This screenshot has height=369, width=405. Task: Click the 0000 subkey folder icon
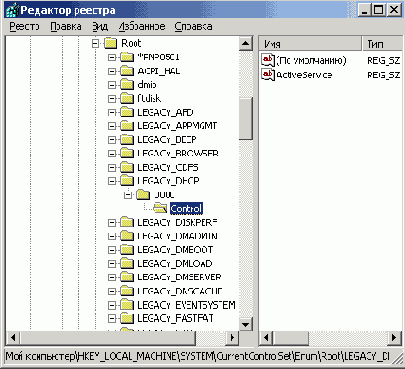point(143,195)
